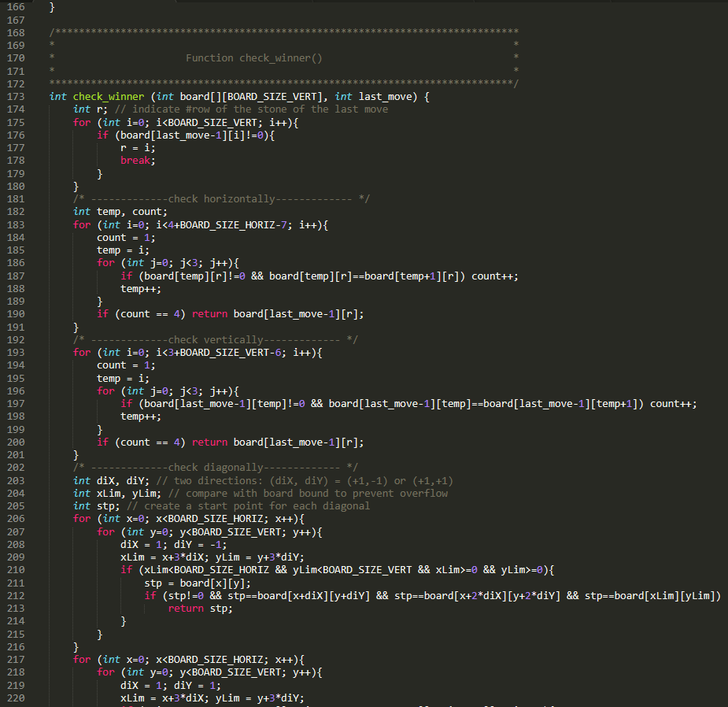Click 'x<BOARD_SIZE_HORIZ' condition on line 217
This screenshot has height=707, width=728.
(x=209, y=660)
